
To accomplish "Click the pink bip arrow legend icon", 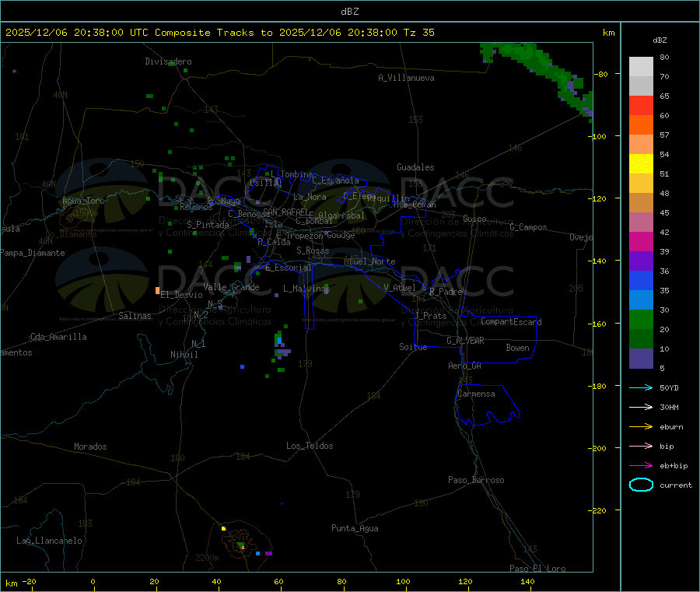I will [641, 446].
